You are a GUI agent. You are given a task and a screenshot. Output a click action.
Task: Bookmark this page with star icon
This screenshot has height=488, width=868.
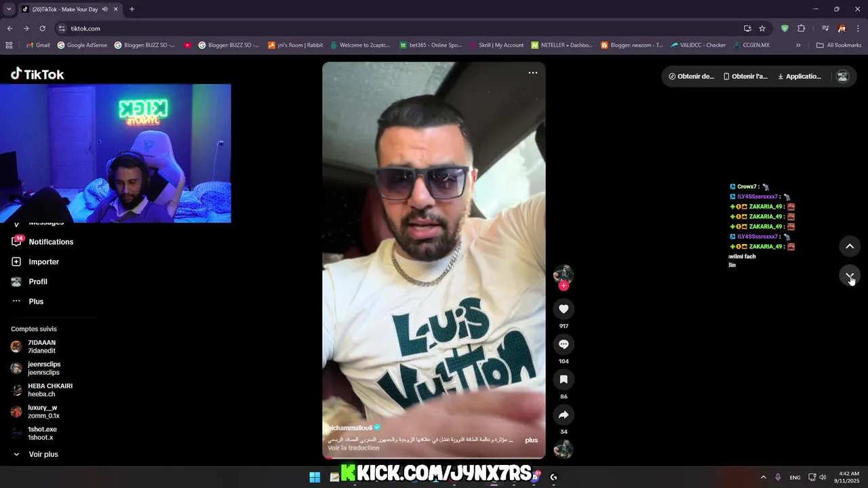tap(762, 28)
